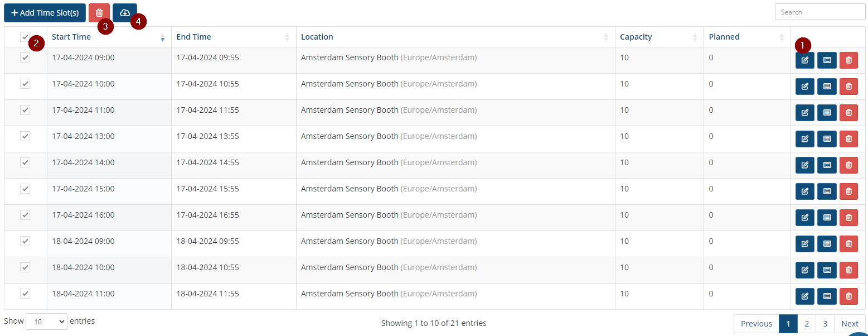The height and width of the screenshot is (336, 868).
Task: Uncheck the 18-04-2024 10:00 row checkbox
Action: click(x=25, y=267)
